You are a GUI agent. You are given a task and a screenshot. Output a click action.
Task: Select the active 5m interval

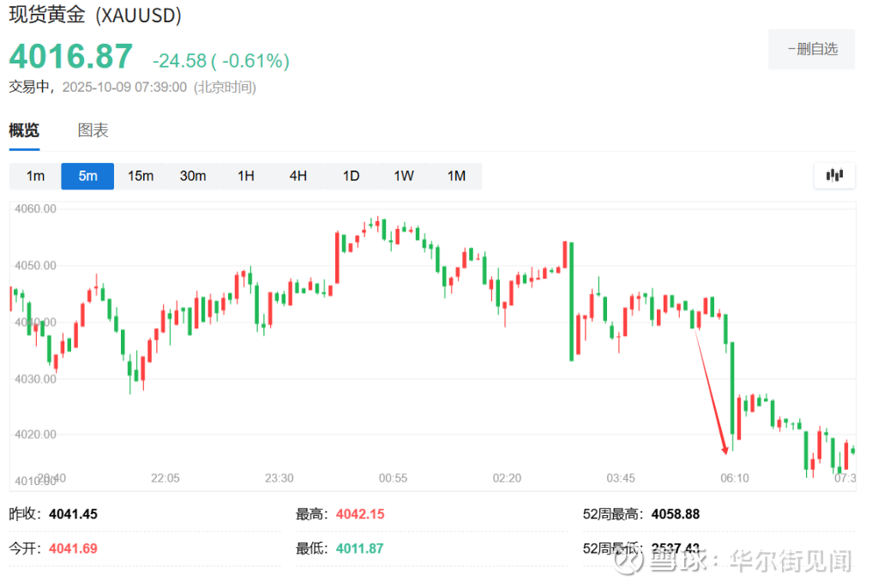coord(87,176)
